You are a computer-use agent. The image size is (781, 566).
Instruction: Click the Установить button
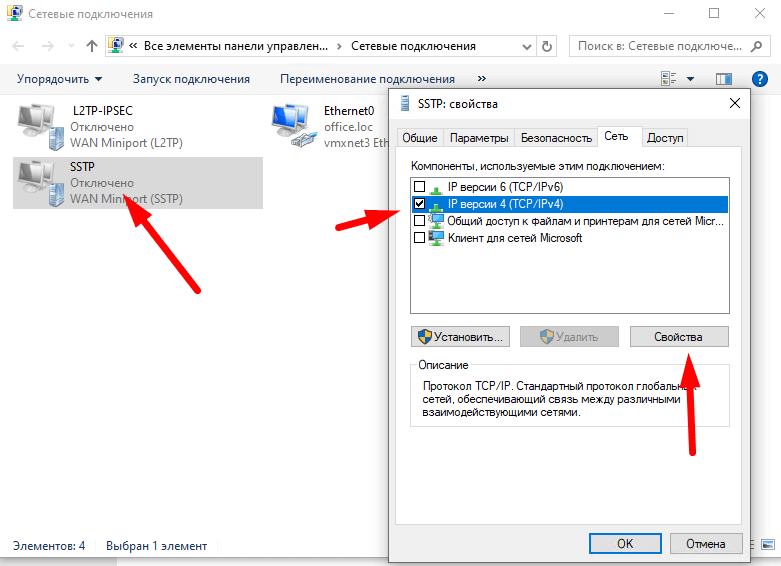point(461,337)
